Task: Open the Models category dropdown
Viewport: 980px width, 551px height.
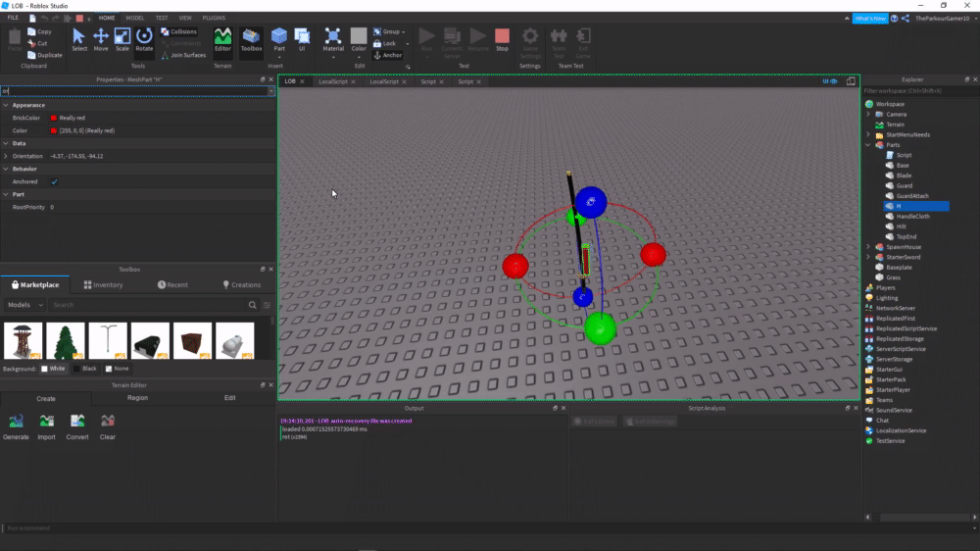Action: pos(24,305)
